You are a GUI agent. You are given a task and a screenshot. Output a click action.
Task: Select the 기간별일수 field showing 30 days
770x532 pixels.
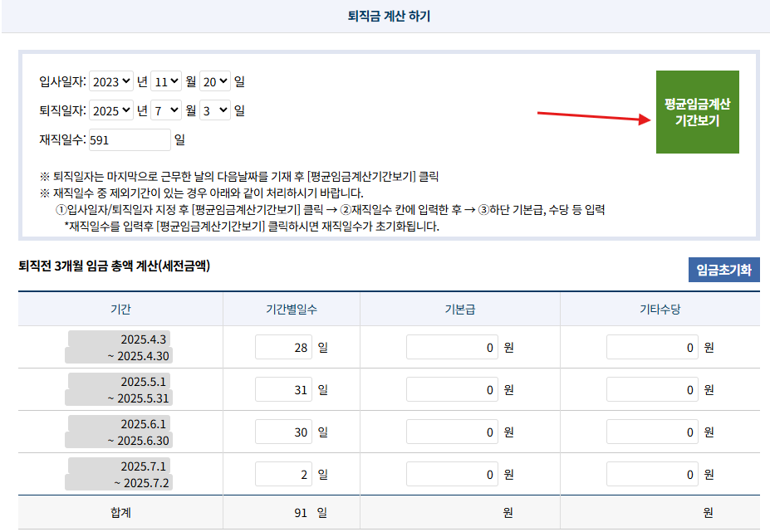[x=283, y=432]
